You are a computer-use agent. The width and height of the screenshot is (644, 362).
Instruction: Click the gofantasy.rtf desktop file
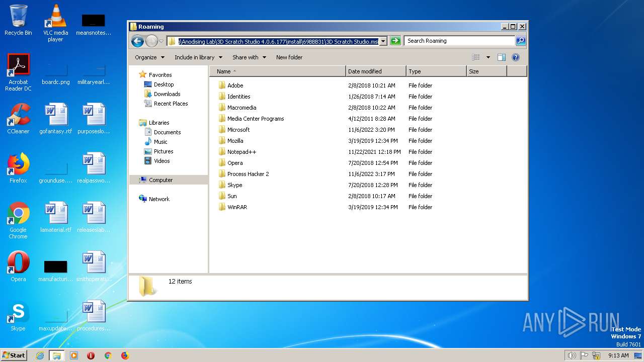(x=55, y=119)
